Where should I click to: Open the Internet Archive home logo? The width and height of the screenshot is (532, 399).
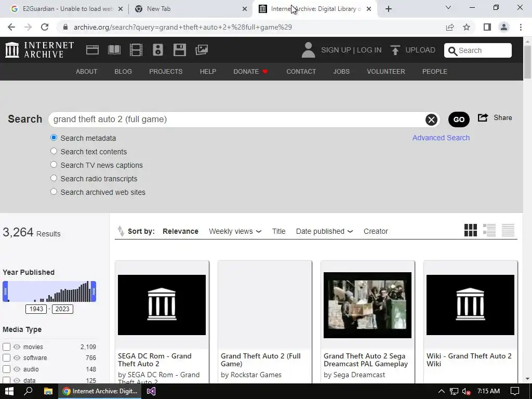point(39,50)
